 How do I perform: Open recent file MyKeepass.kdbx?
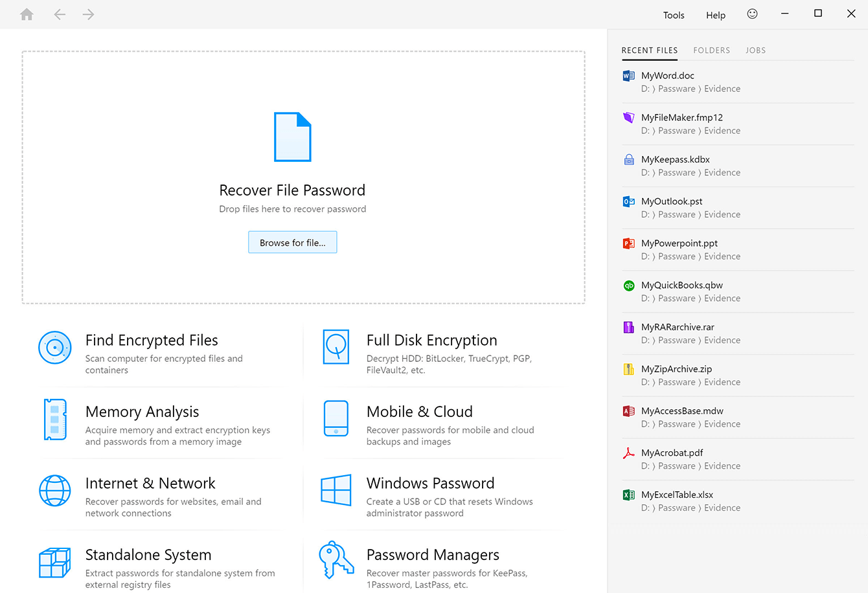[x=675, y=160]
